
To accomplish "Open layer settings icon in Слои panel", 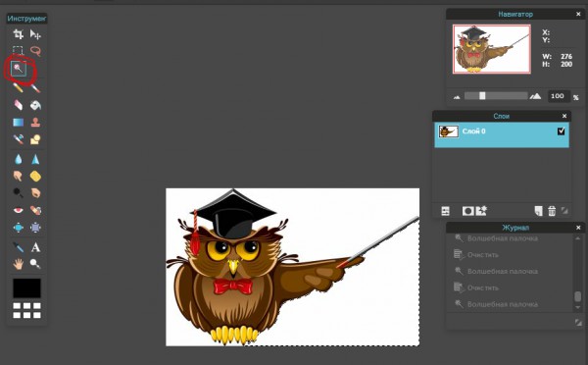I will click(x=445, y=211).
